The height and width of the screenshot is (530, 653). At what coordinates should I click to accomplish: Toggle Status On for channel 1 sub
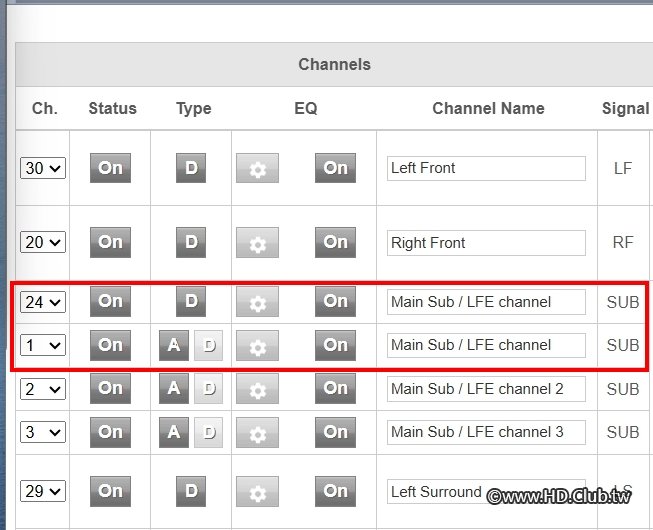tap(110, 346)
